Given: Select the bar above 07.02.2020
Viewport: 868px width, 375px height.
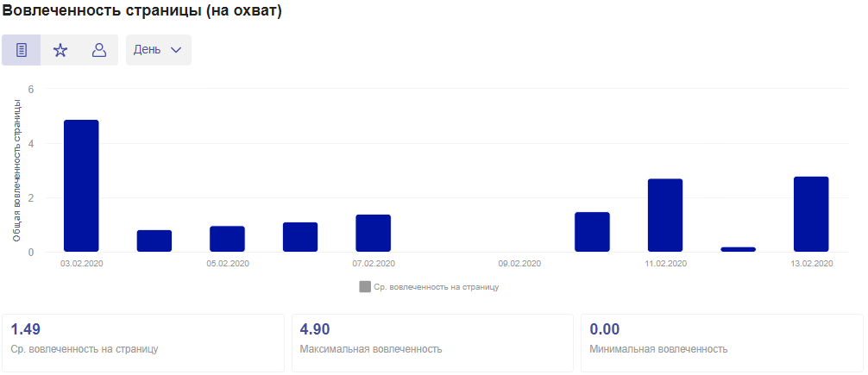Looking at the screenshot, I should point(373,234).
